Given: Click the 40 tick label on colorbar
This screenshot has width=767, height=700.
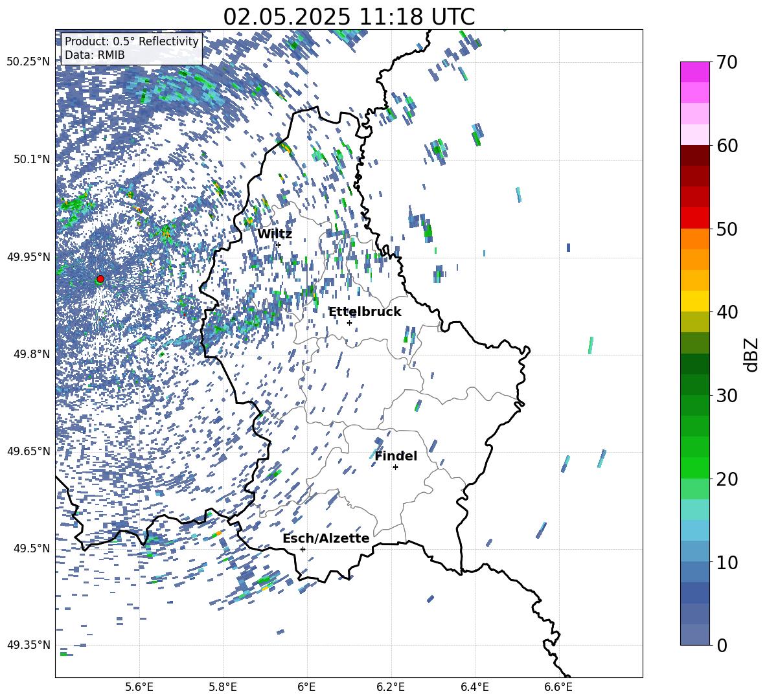Looking at the screenshot, I should [726, 312].
